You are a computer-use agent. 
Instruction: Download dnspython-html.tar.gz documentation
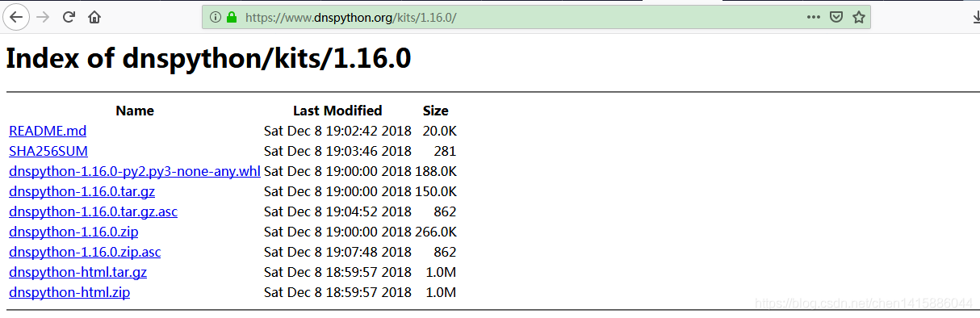(77, 272)
